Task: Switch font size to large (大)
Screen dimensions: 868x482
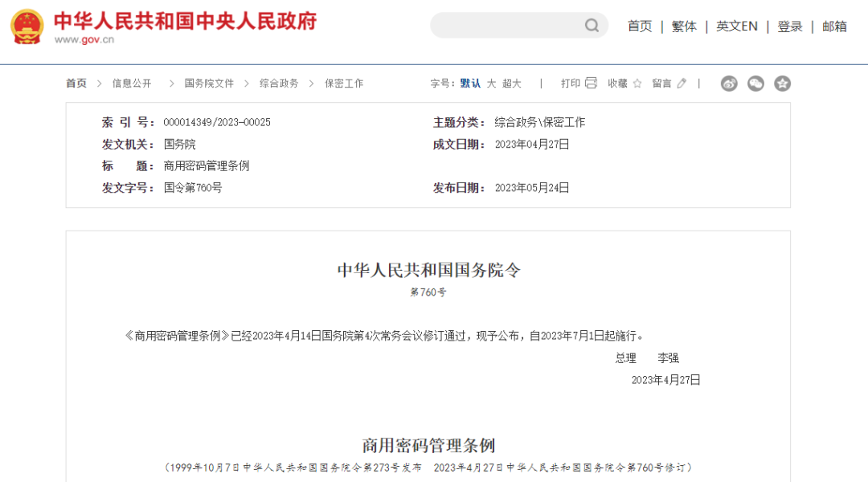Action: tap(491, 84)
